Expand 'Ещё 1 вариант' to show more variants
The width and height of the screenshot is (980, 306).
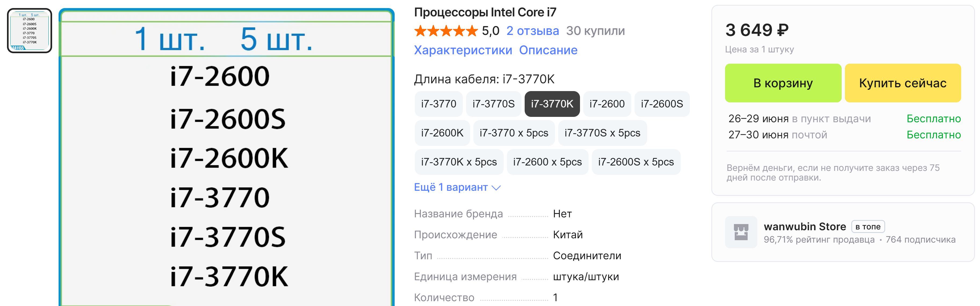457,187
